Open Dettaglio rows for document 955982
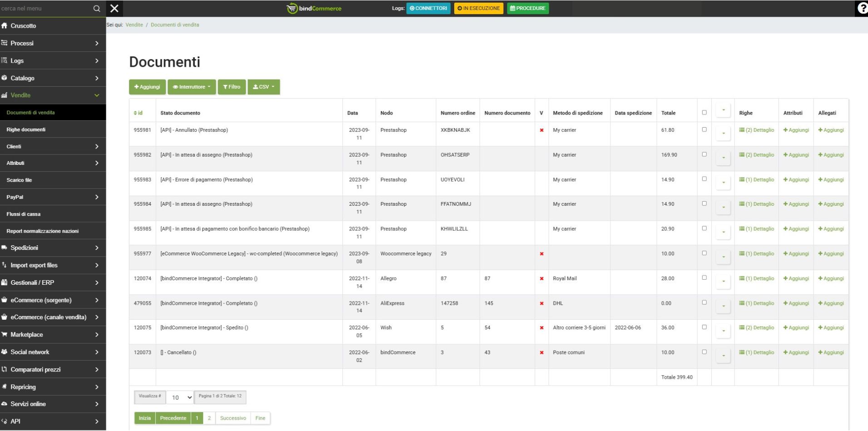 [x=756, y=155]
